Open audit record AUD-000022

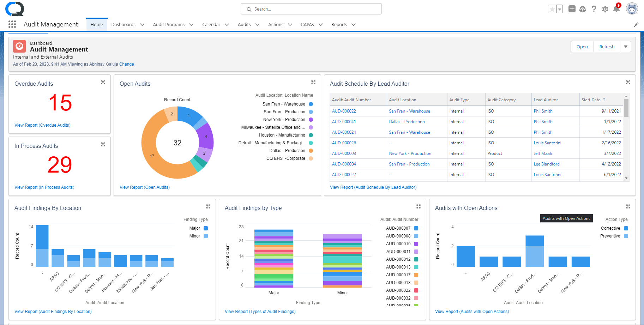344,111
